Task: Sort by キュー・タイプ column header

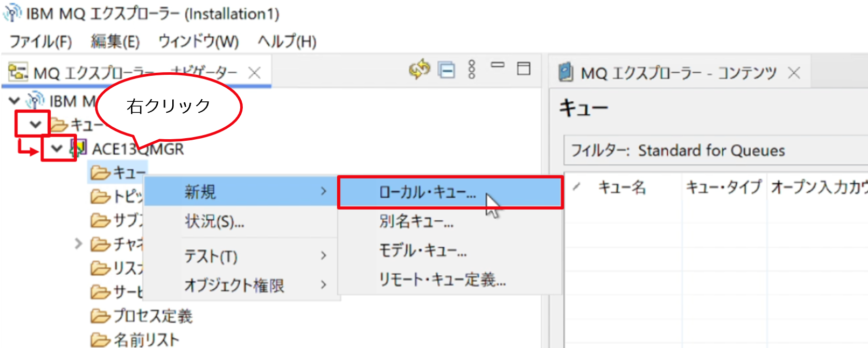Action: click(724, 187)
